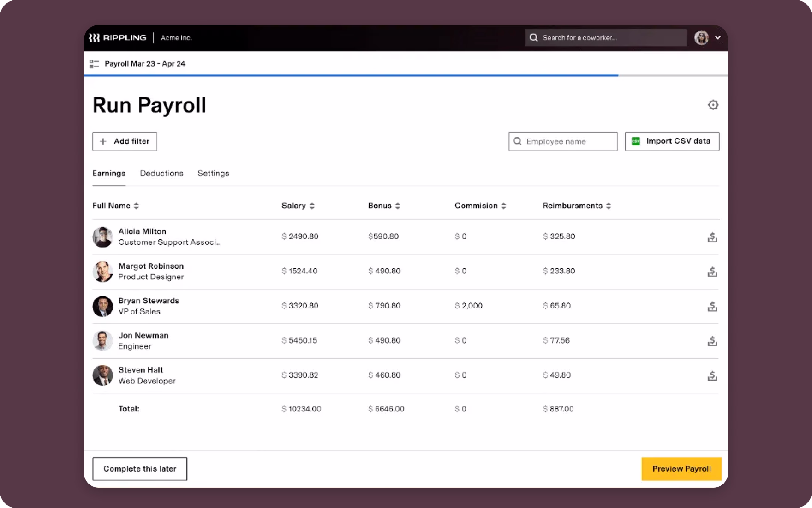Screen dimensions: 812x508
Task: Click the Preview Payroll button
Action: coord(681,469)
